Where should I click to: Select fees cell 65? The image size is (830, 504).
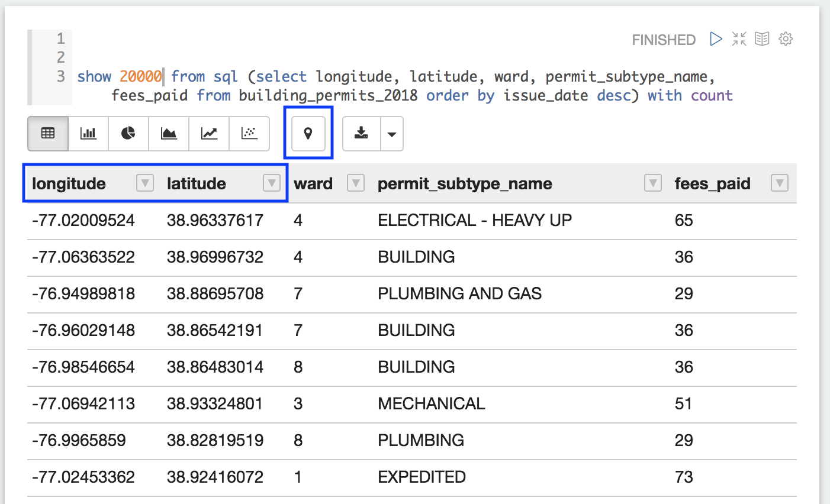tap(684, 221)
